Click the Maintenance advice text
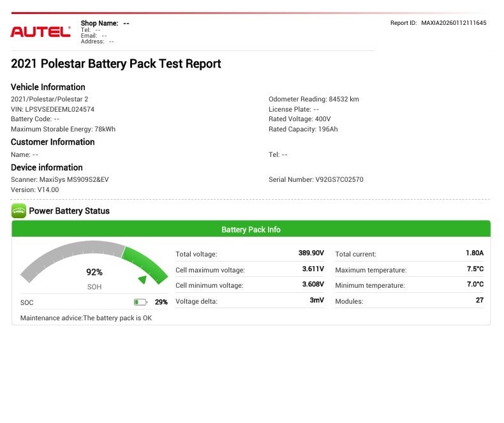The image size is (504, 423). click(x=86, y=318)
